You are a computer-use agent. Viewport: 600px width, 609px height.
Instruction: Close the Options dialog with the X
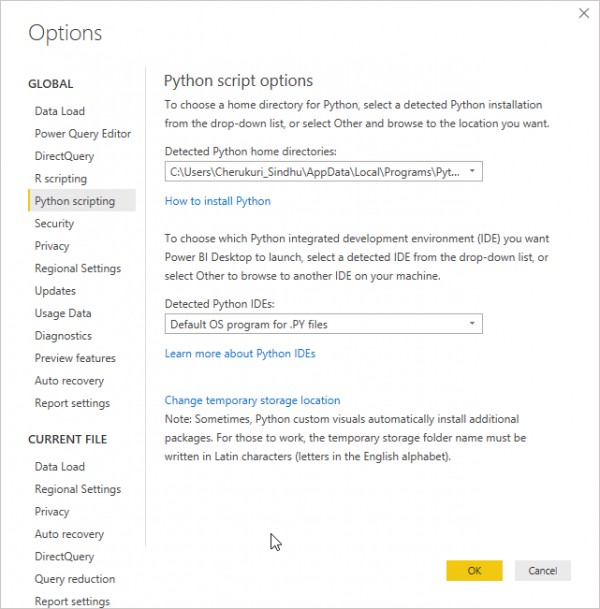pos(584,14)
